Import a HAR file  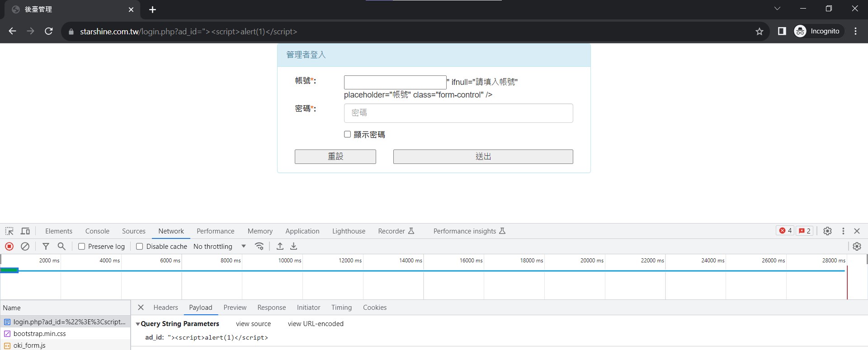pyautogui.click(x=280, y=246)
